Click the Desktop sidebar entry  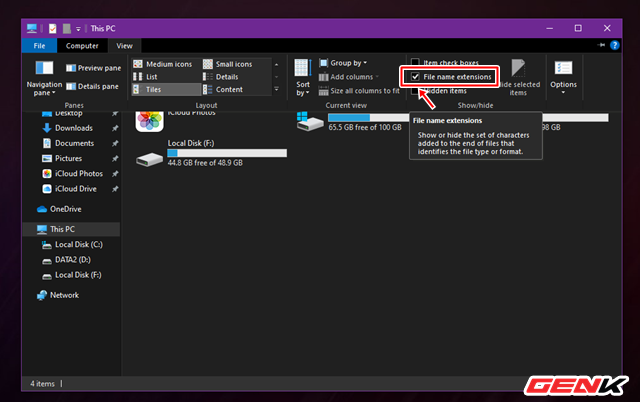click(69, 113)
